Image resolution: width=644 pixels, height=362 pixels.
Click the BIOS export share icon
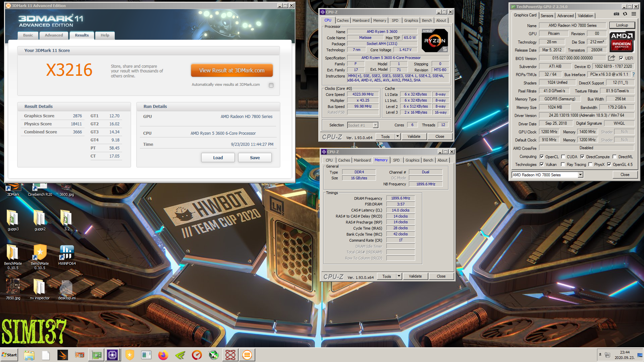[611, 58]
